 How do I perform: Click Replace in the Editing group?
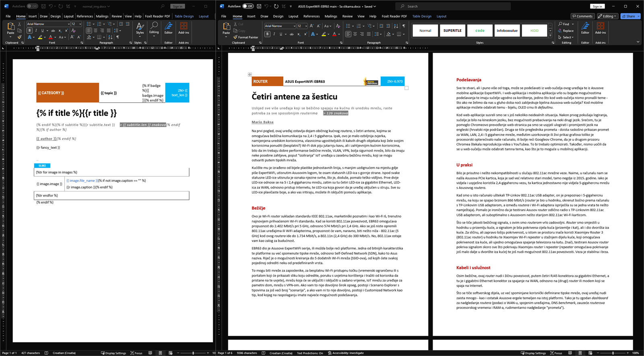(566, 31)
